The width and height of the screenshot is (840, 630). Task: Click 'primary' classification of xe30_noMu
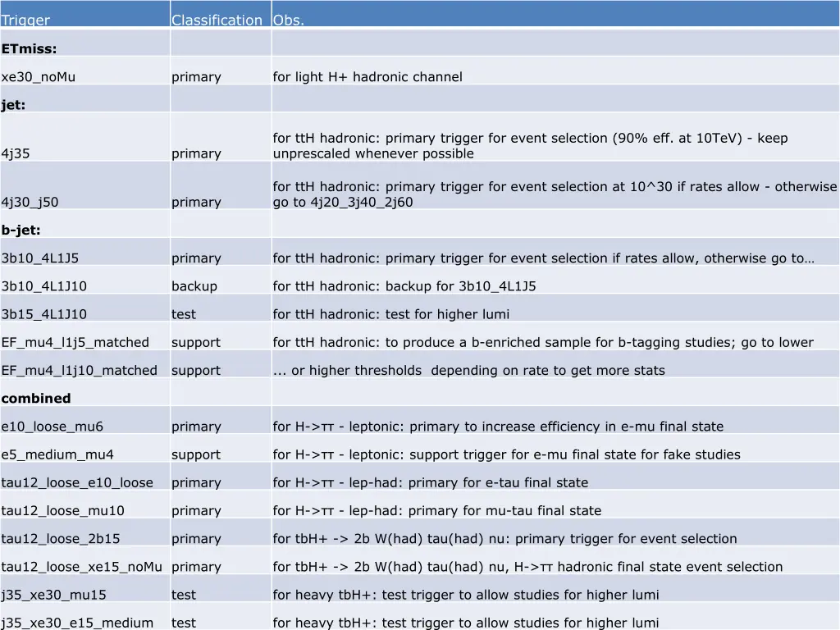click(221, 71)
